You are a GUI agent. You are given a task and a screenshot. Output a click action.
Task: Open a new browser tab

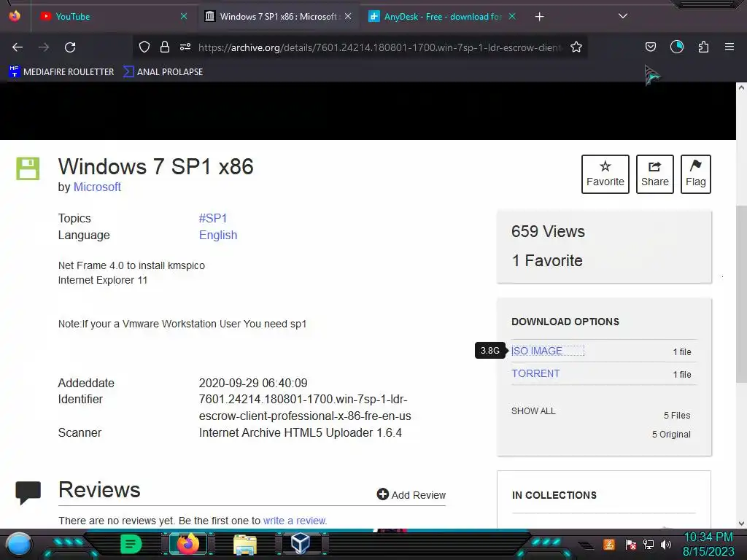click(539, 17)
